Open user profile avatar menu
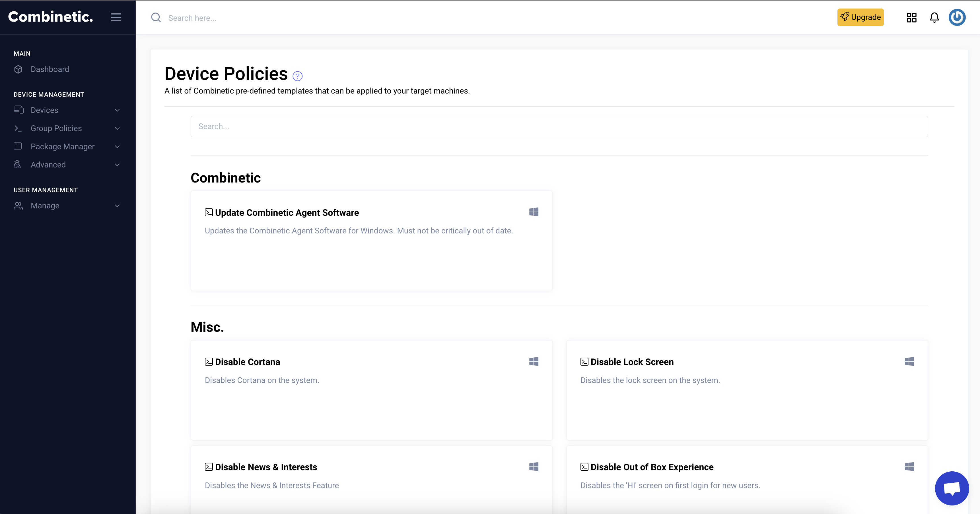980x514 pixels. click(x=957, y=17)
